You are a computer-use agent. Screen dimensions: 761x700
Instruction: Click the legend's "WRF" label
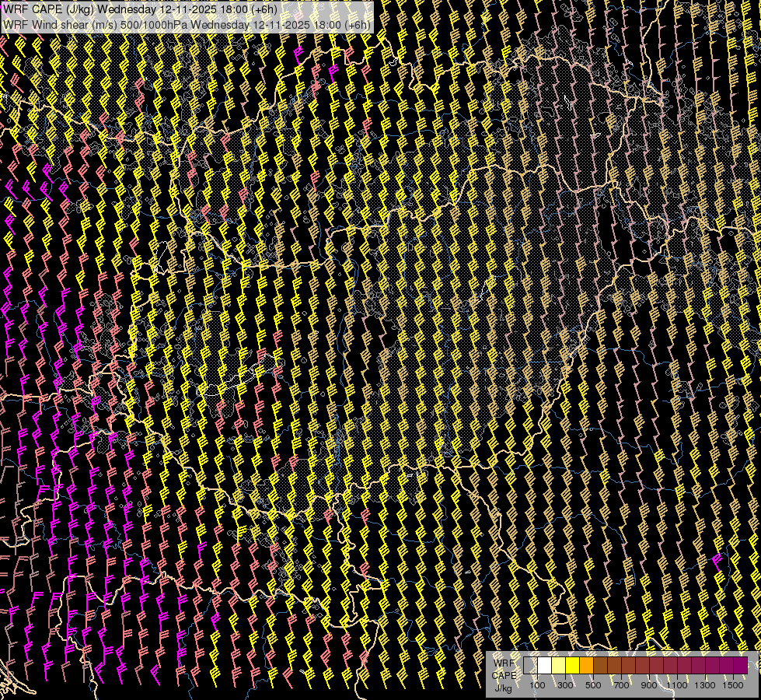pyautogui.click(x=504, y=663)
